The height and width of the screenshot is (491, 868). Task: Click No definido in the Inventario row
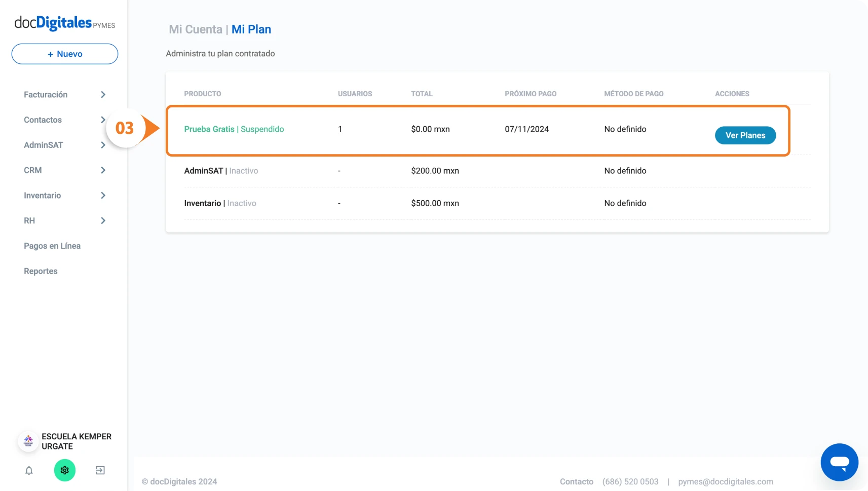pyautogui.click(x=625, y=203)
